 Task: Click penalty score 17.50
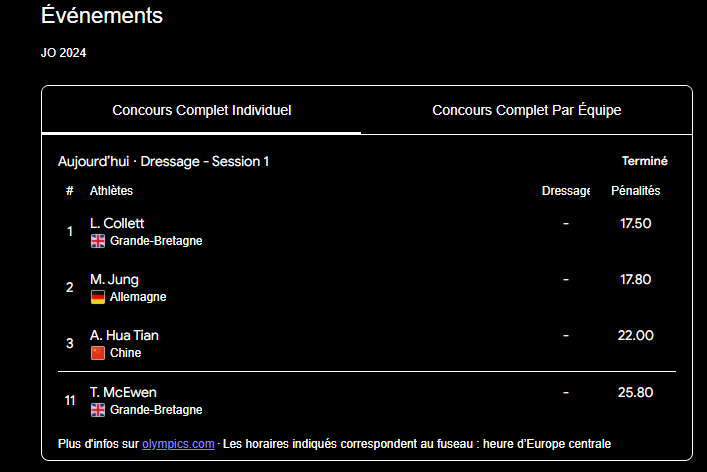[x=635, y=223]
